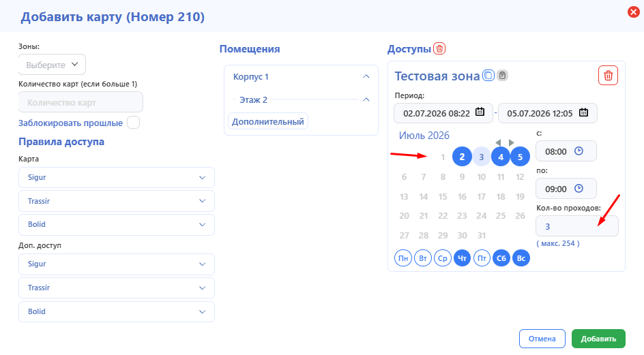Toggle Tuesday (Вт) weekday button
The height and width of the screenshot is (355, 644).
[x=423, y=258]
